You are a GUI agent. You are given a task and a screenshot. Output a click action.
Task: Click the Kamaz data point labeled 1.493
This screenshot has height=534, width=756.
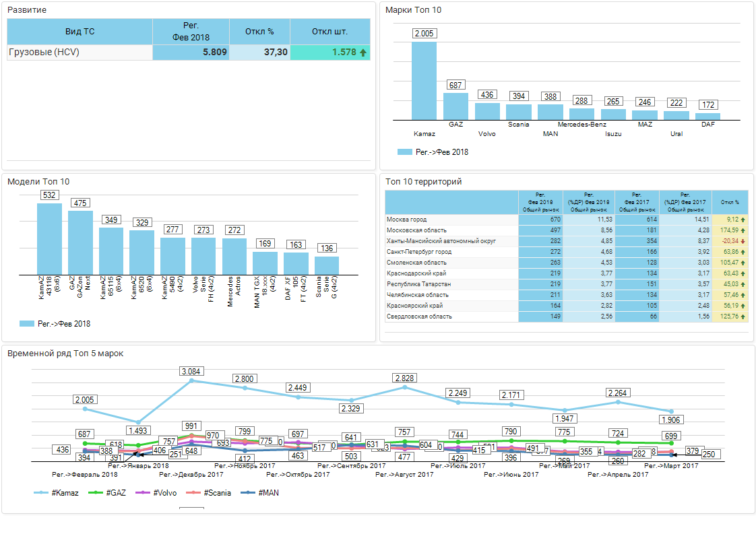[x=138, y=423]
